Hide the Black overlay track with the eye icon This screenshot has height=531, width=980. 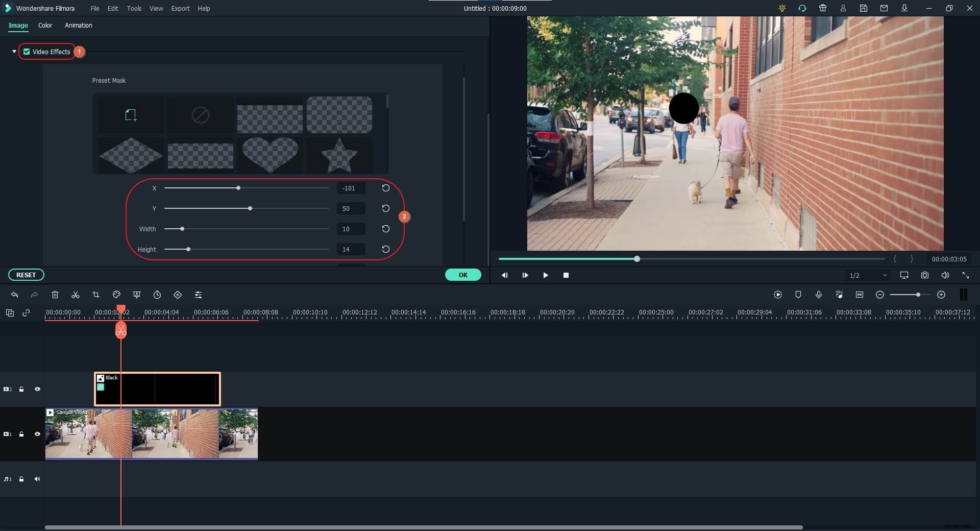click(37, 389)
